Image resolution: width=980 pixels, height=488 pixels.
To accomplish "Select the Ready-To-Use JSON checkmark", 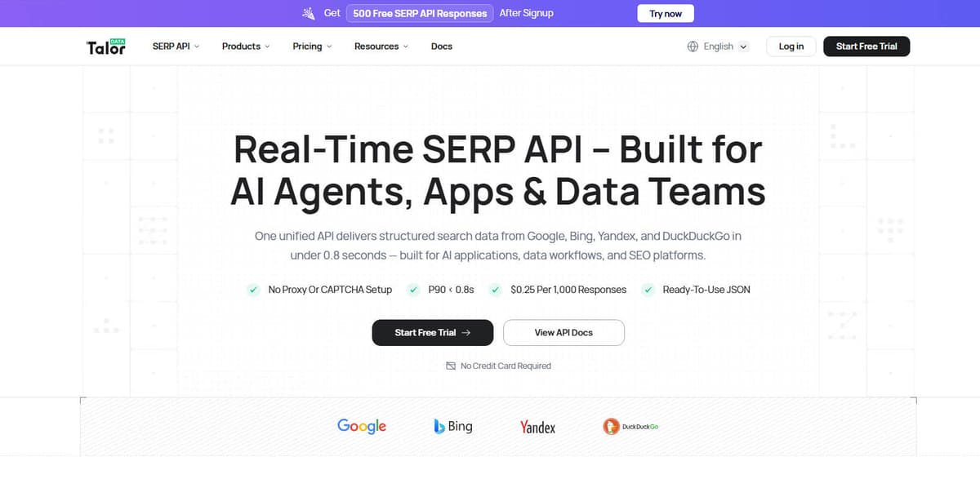I will 648,290.
